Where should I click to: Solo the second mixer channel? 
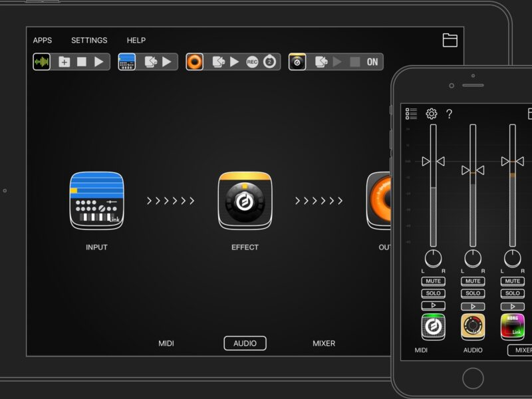tap(473, 293)
